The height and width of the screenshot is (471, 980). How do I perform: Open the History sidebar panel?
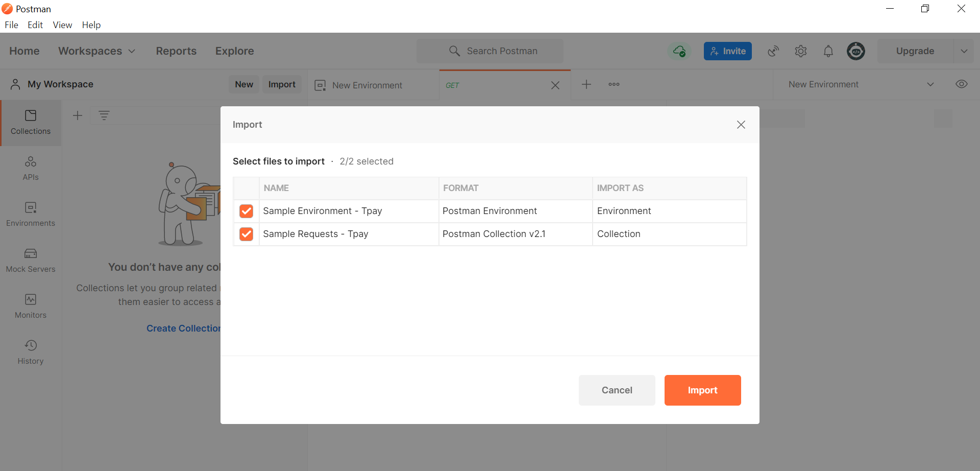31,352
